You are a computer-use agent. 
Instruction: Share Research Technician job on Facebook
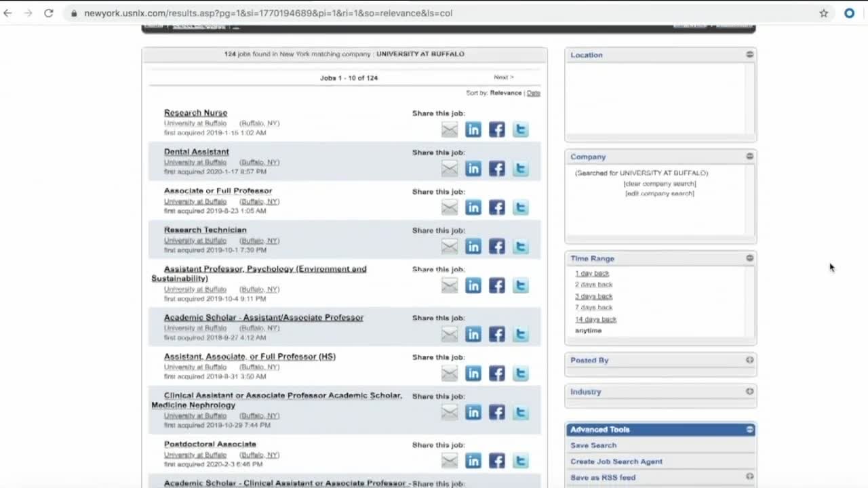pos(497,247)
